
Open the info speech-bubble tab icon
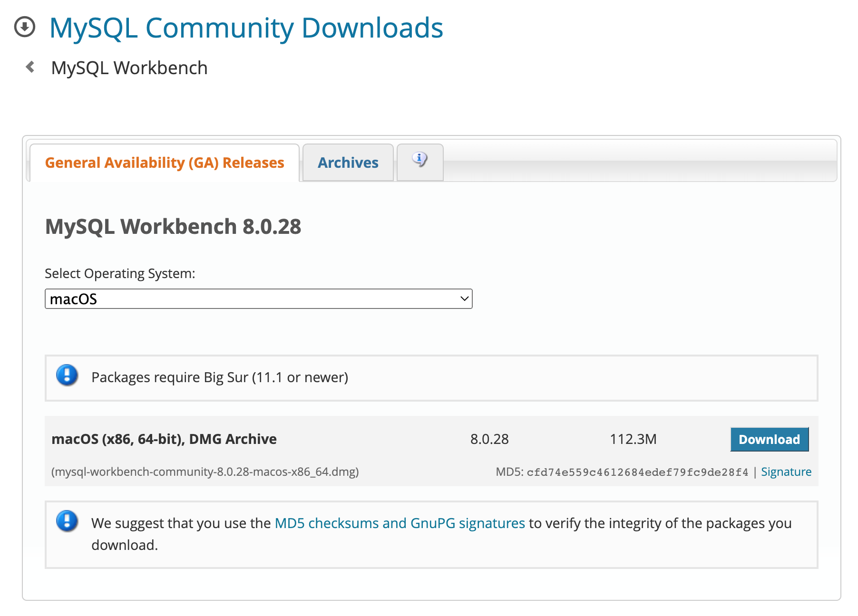tap(419, 160)
